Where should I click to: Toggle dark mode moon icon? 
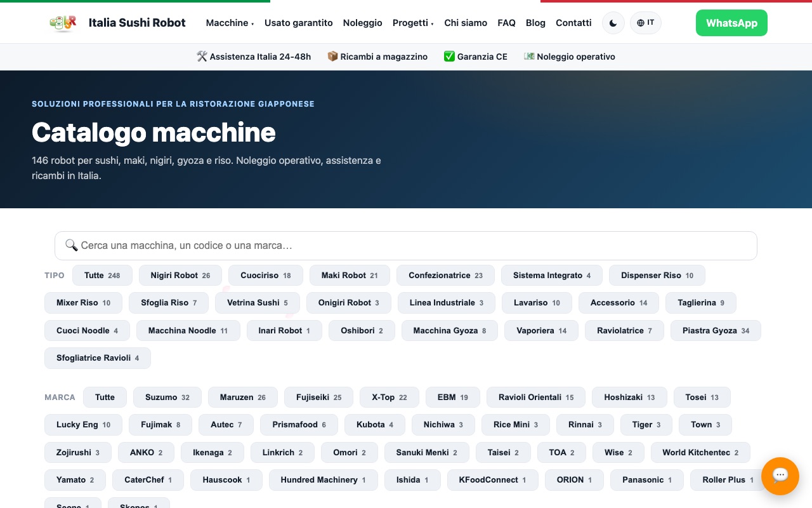pyautogui.click(x=613, y=23)
